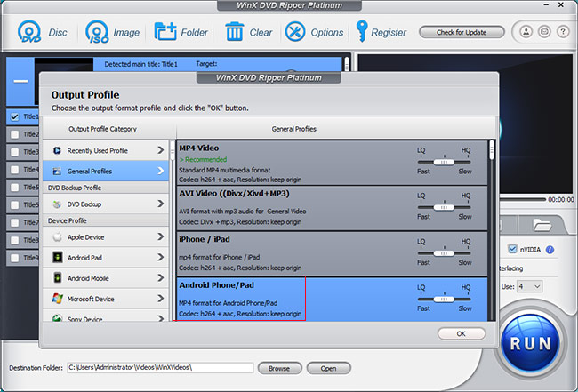The height and width of the screenshot is (392, 578).
Task: Start ripping with the RUN button
Action: (x=531, y=342)
